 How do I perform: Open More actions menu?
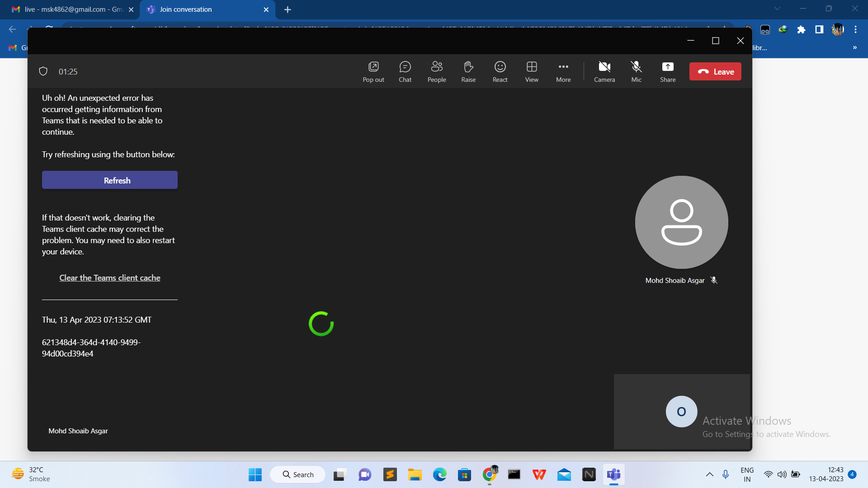563,72
